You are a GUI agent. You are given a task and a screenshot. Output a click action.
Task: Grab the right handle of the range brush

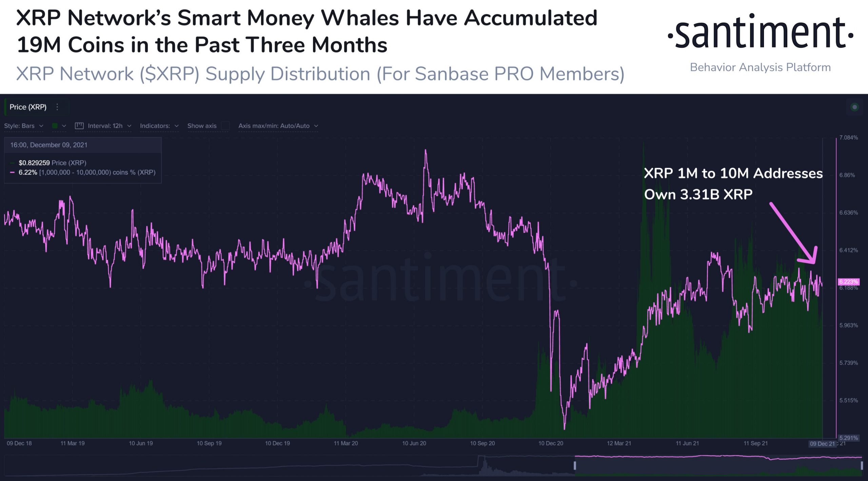click(862, 465)
